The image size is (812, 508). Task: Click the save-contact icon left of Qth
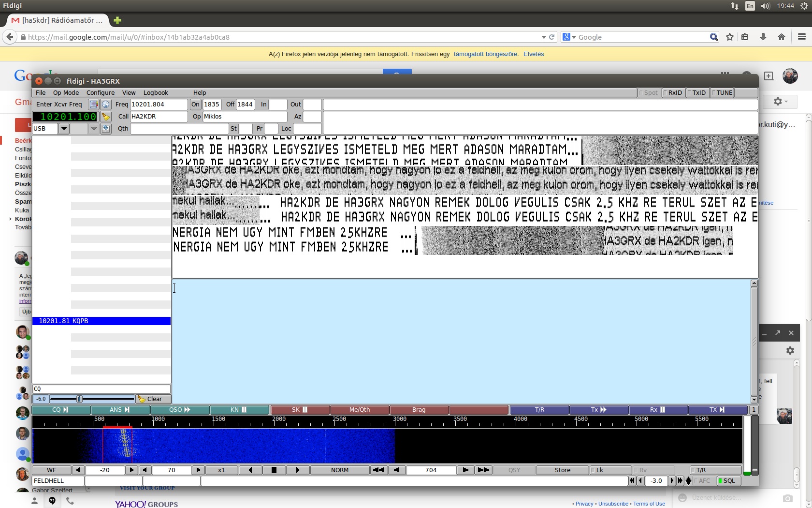105,129
